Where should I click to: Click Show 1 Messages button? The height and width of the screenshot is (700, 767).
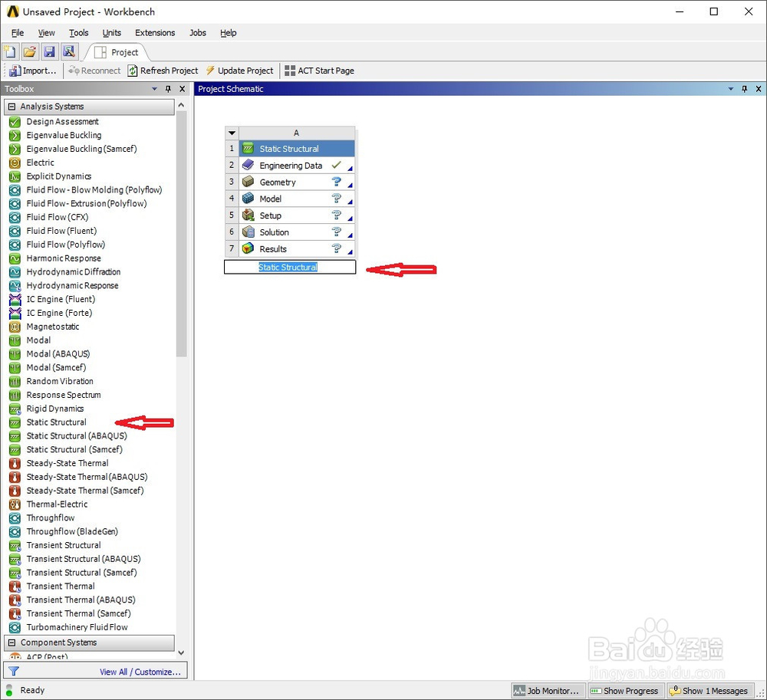click(709, 691)
